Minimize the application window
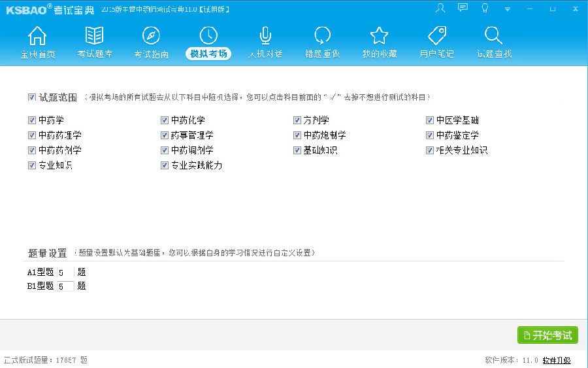 (x=530, y=8)
